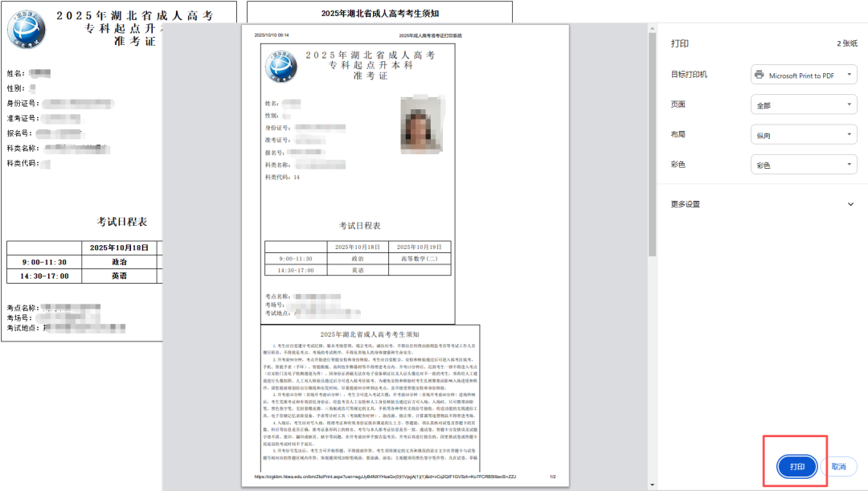
Task: Click the 取消 (Cancel) button
Action: click(x=838, y=466)
